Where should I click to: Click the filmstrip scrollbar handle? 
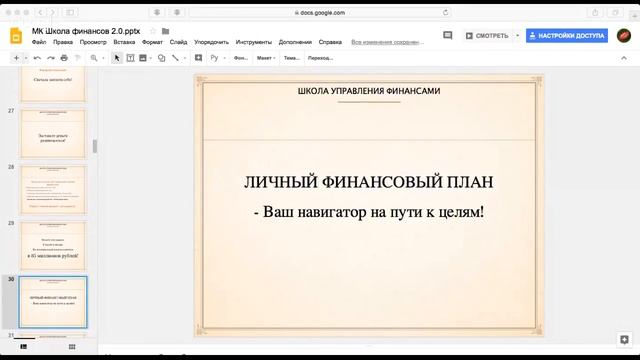tap(95, 146)
